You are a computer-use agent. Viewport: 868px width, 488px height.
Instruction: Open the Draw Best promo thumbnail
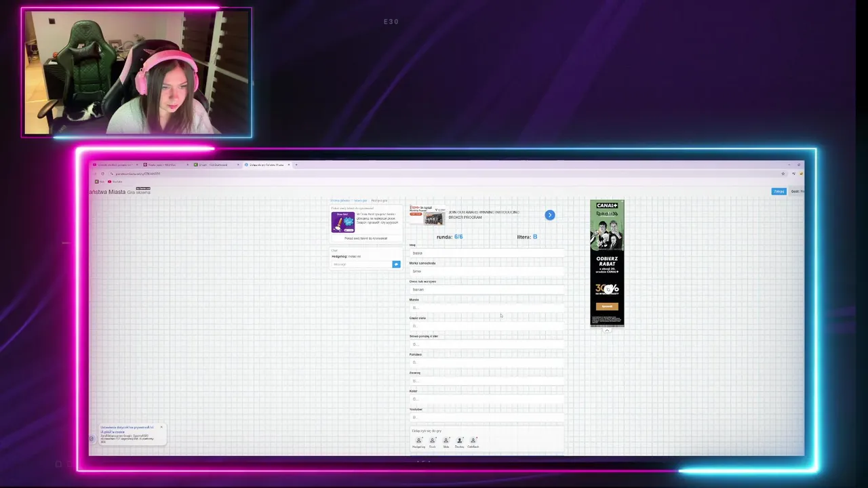tap(342, 222)
